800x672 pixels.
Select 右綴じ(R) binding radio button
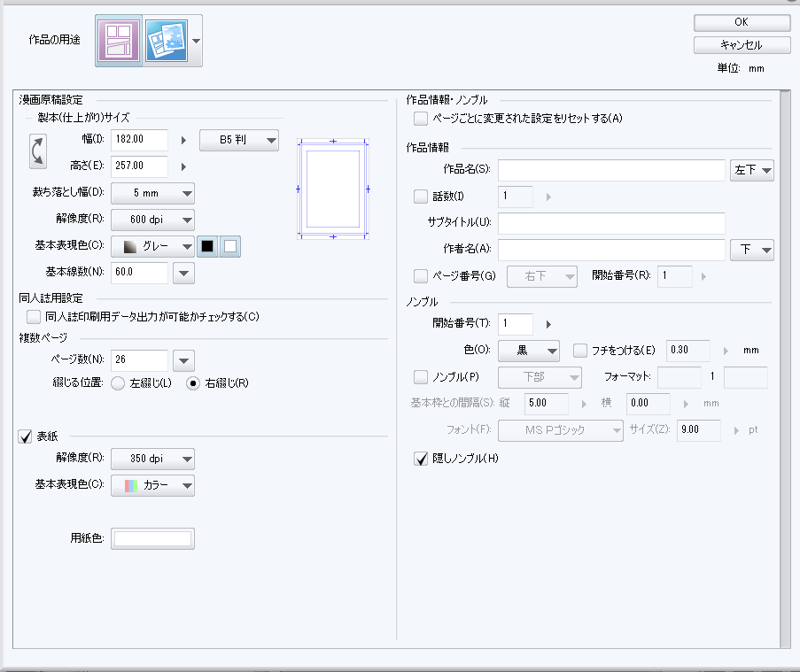[193, 383]
